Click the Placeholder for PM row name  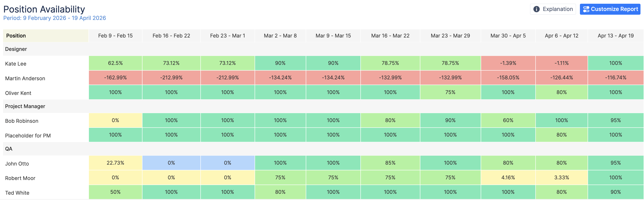pos(28,135)
